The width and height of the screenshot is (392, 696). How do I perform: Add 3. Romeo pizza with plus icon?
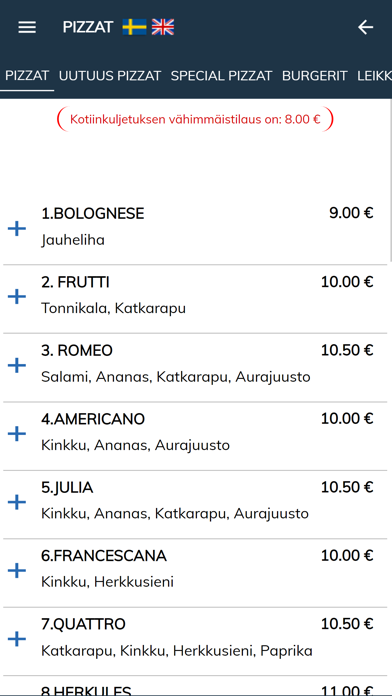click(17, 365)
